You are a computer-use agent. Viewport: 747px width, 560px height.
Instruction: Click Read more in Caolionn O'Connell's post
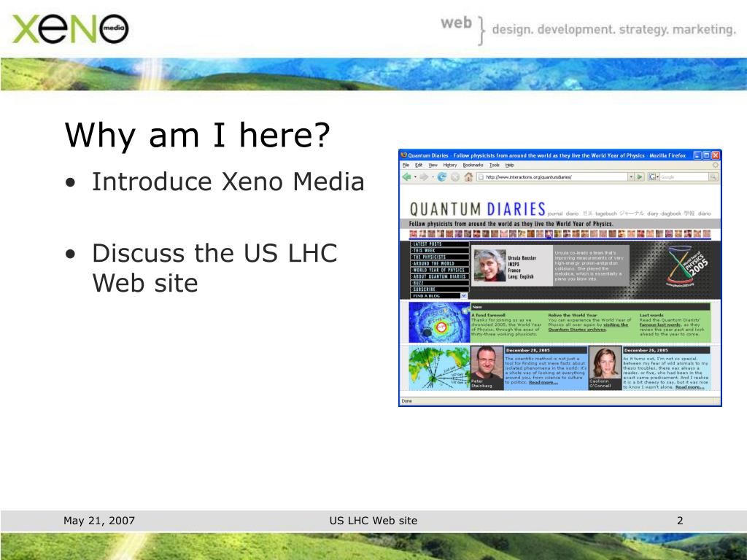pyautogui.click(x=689, y=387)
